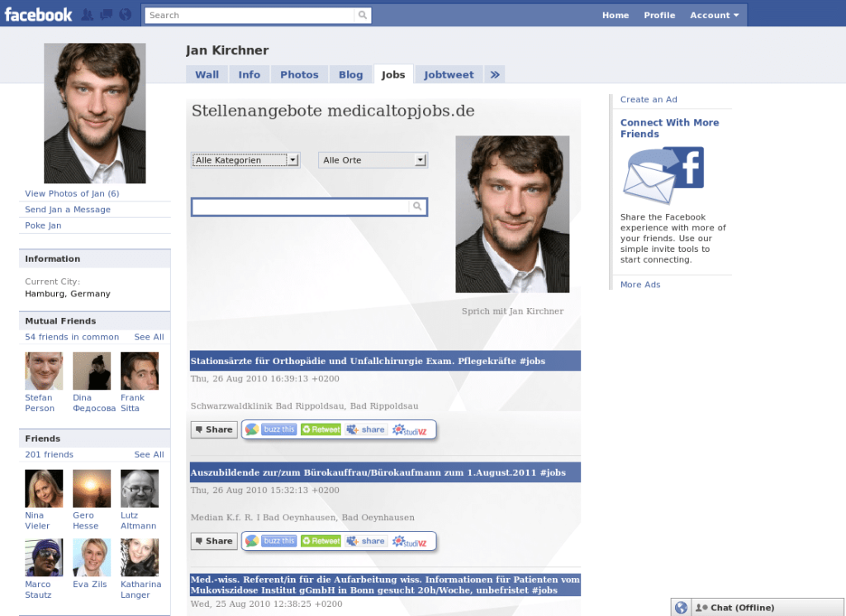Open Profile in top bar
846x616 pixels.
click(x=659, y=15)
